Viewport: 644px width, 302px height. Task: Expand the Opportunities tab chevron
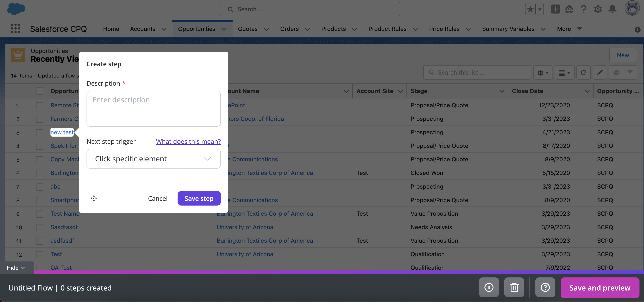(x=224, y=29)
